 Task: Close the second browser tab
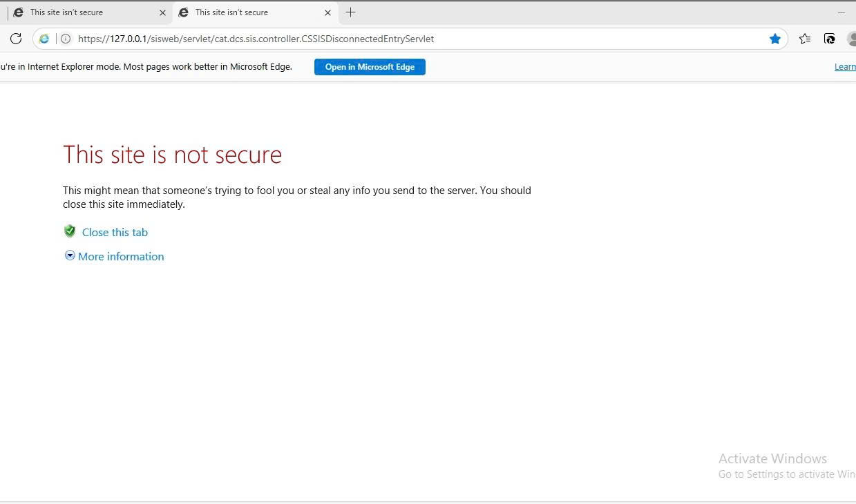click(x=327, y=12)
